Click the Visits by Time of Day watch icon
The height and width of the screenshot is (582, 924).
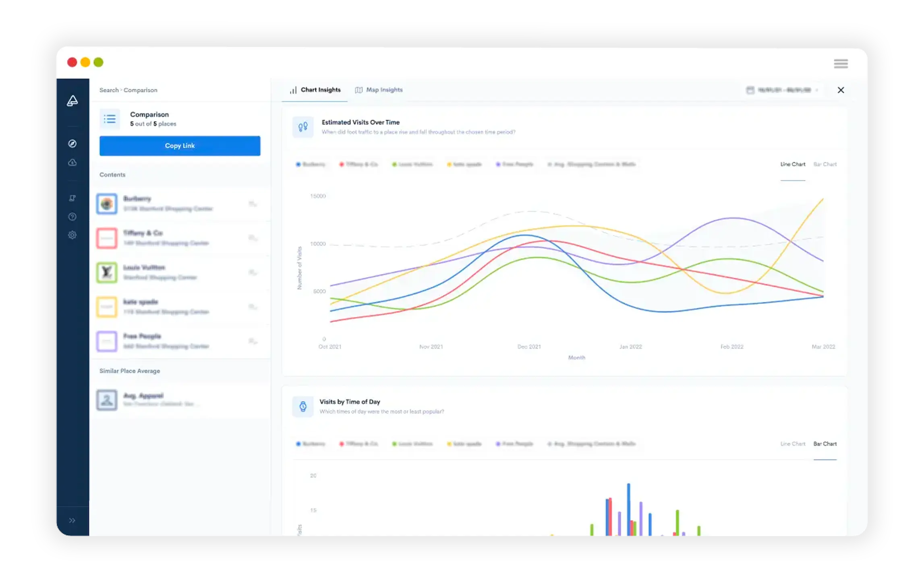(x=303, y=407)
